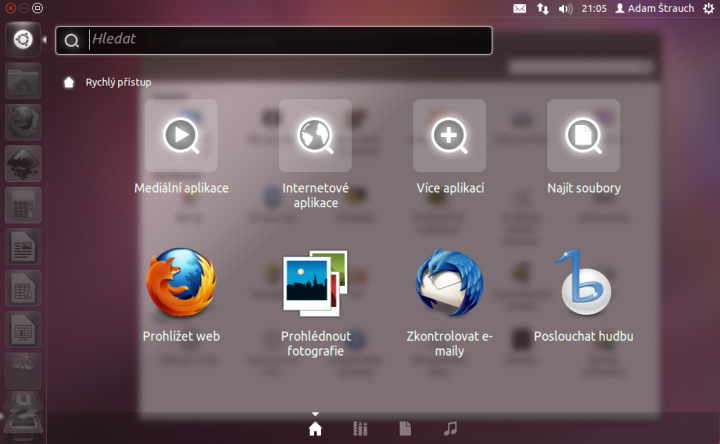The height and width of the screenshot is (444, 720).
Task: Launch Firefox from the launcher
Action: click(23, 123)
